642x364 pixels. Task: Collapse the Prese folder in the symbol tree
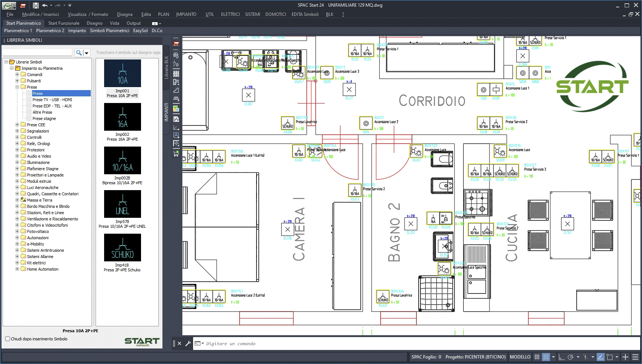coord(17,87)
